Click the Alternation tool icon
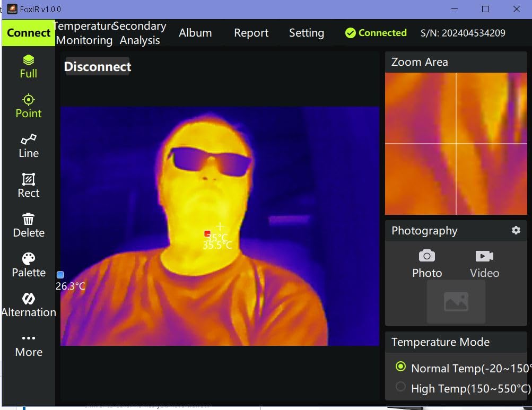 click(x=28, y=302)
